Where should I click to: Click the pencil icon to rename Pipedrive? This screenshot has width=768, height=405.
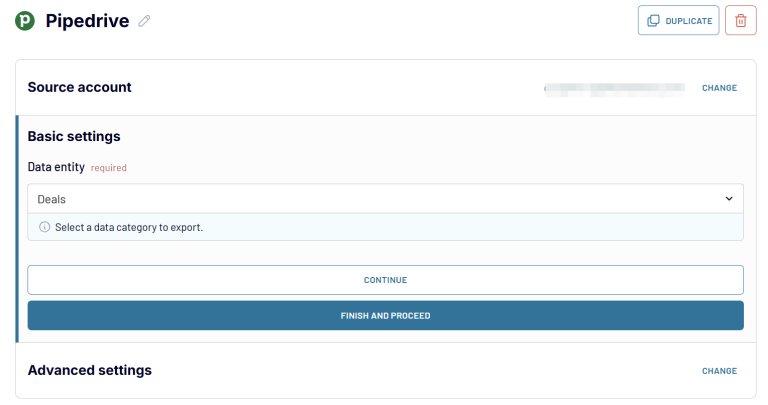click(x=145, y=21)
